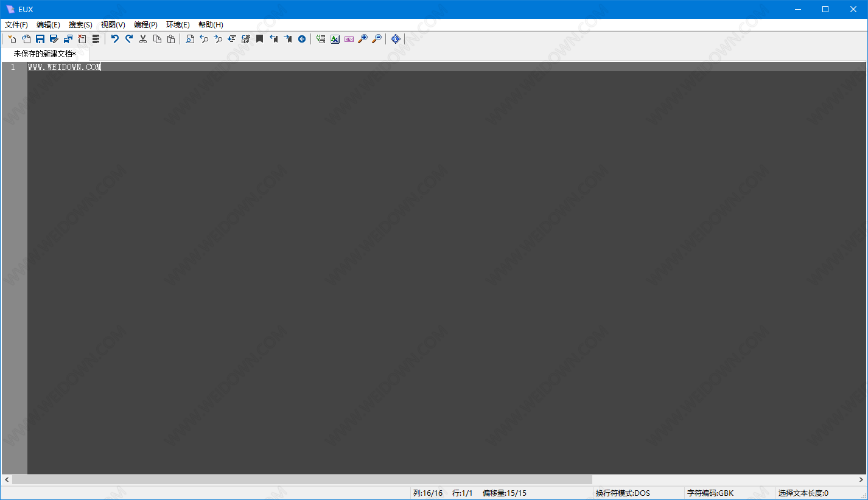
Task: Click in the text editor at WWW.WEIDOWN.COM line
Action: [64, 68]
